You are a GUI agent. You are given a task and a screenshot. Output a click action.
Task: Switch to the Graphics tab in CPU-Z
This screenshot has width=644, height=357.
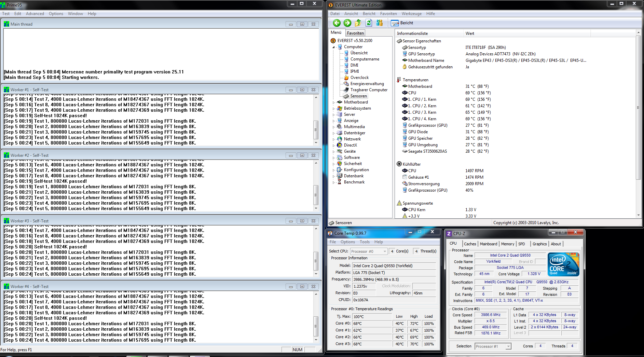coord(539,244)
